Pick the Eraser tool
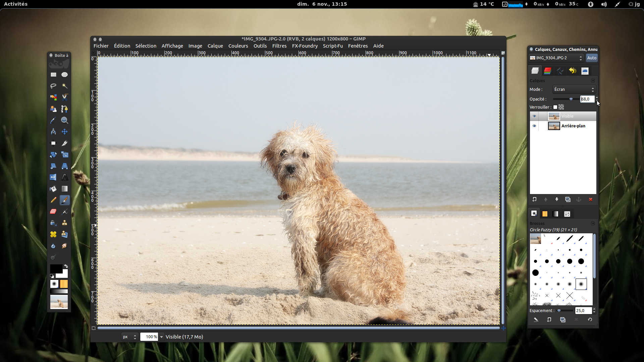The height and width of the screenshot is (362, 644). pyautogui.click(x=53, y=212)
